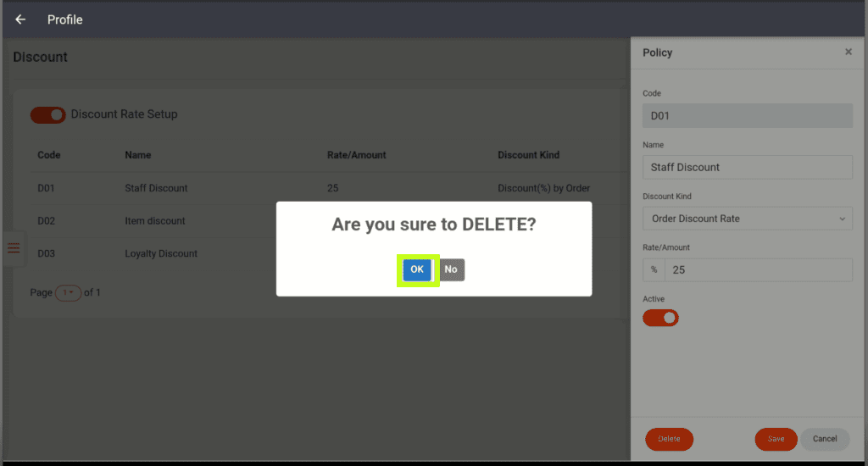Click the back arrow beside Profile
The height and width of the screenshot is (466, 868).
point(20,19)
